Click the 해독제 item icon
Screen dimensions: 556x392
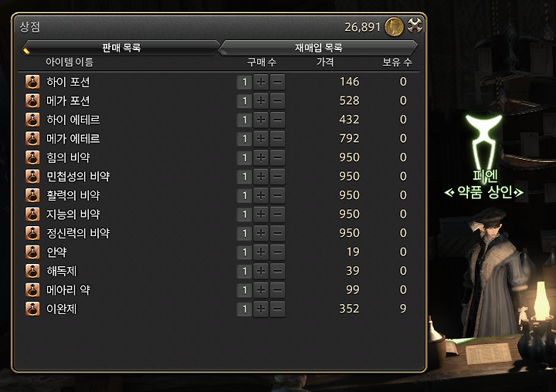pos(32,271)
